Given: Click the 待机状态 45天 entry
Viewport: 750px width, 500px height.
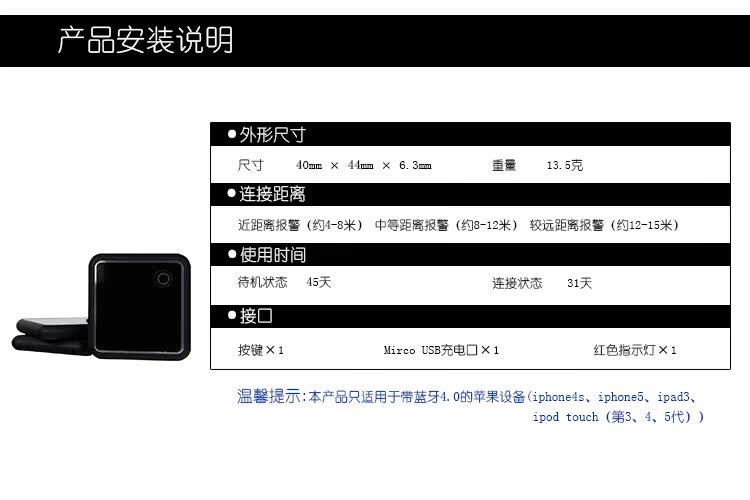Looking at the screenshot, I should 284,283.
